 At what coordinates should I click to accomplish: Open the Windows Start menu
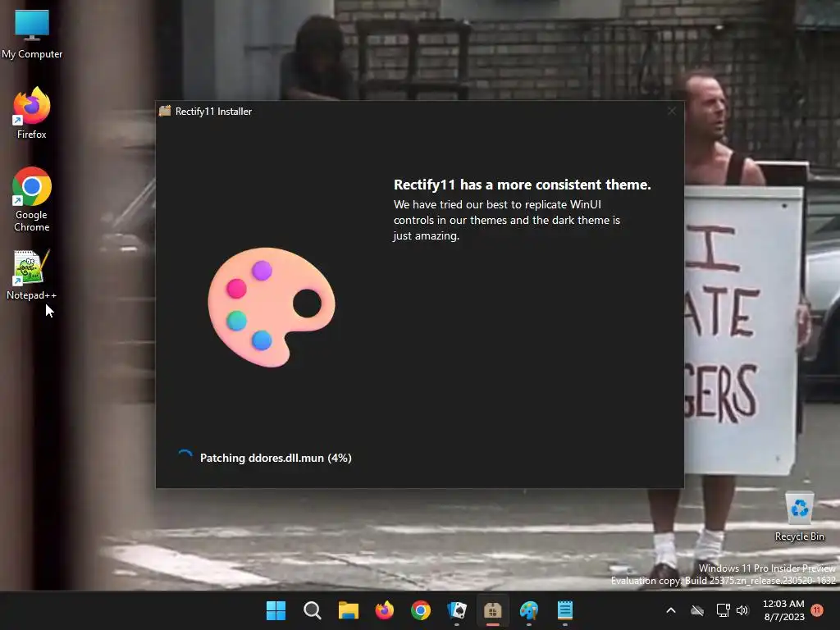pos(276,610)
